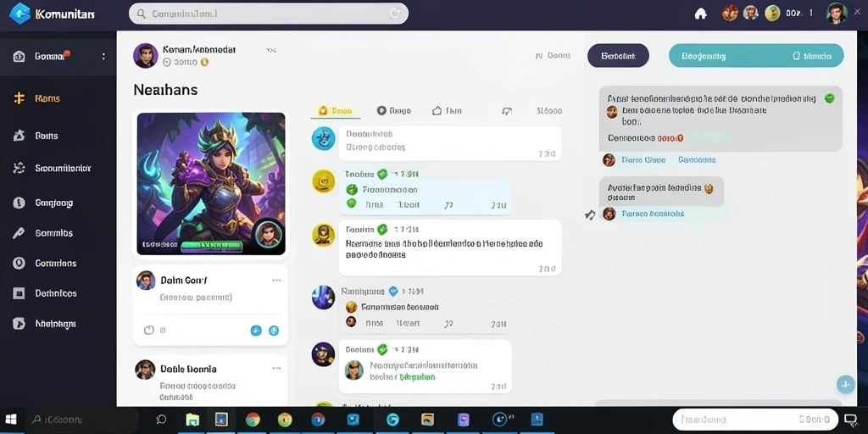Click the rightmost blue circle in Deim Gon card
This screenshot has width=868, height=434.
(274, 331)
